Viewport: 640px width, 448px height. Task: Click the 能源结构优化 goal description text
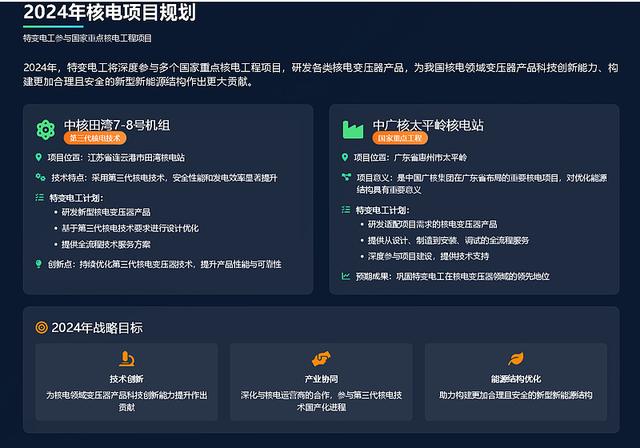click(x=516, y=395)
